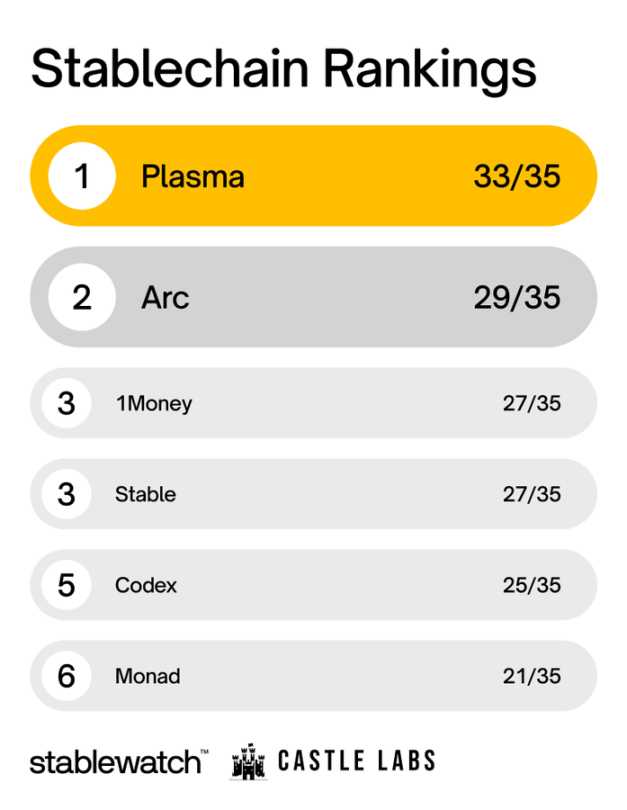Click the Codex name label
The height and width of the screenshot is (810, 627).
146,585
